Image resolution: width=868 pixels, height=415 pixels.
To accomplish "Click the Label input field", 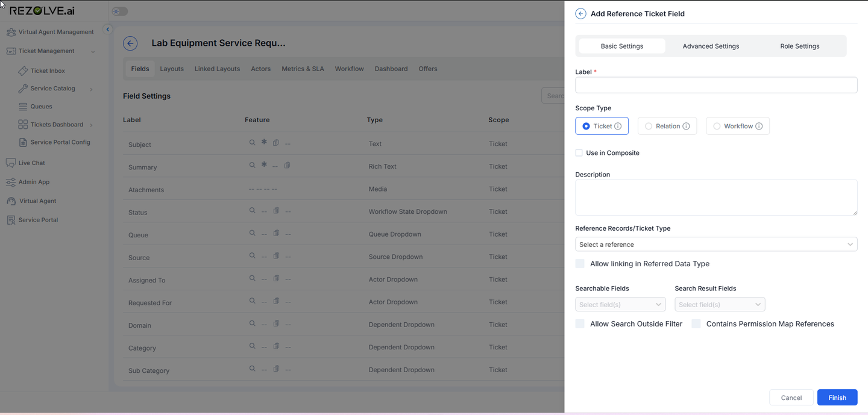I will [716, 85].
